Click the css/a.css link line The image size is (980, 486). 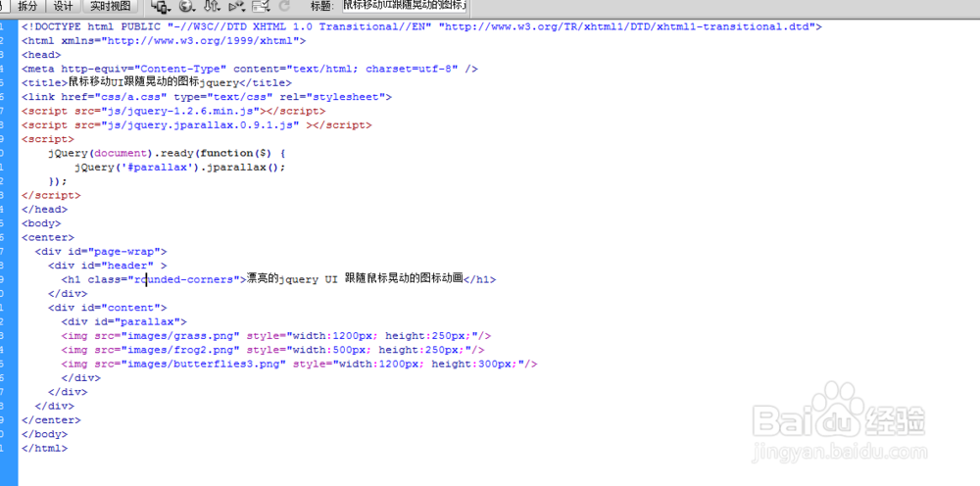206,97
